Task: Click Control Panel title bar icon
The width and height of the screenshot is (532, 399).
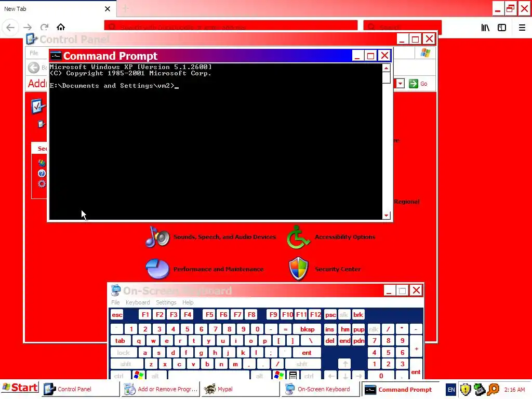Action: coord(32,39)
